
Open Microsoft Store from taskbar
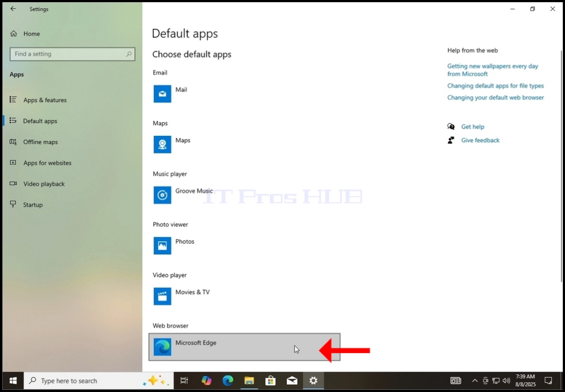point(270,380)
